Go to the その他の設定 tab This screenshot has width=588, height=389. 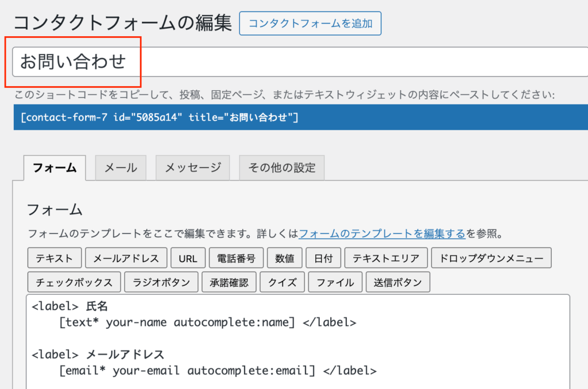[281, 168]
